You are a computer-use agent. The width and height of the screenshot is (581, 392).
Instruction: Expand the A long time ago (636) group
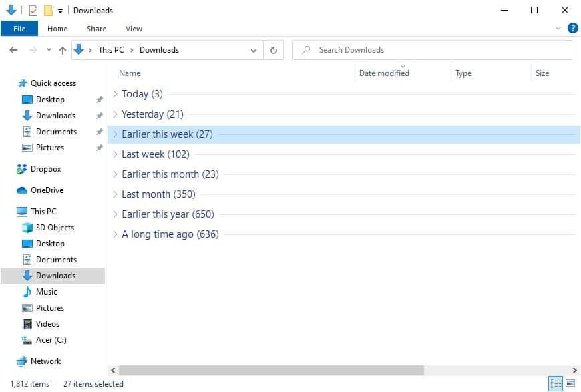[115, 234]
